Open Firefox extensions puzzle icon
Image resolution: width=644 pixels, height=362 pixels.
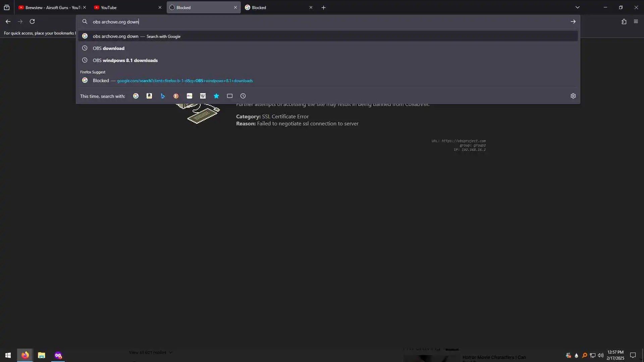click(x=624, y=21)
